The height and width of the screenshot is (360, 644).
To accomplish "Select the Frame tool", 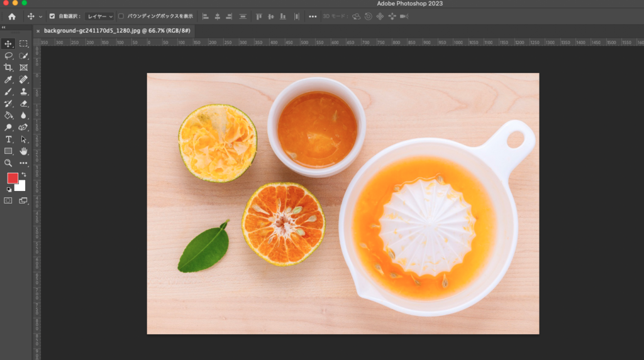I will point(23,67).
